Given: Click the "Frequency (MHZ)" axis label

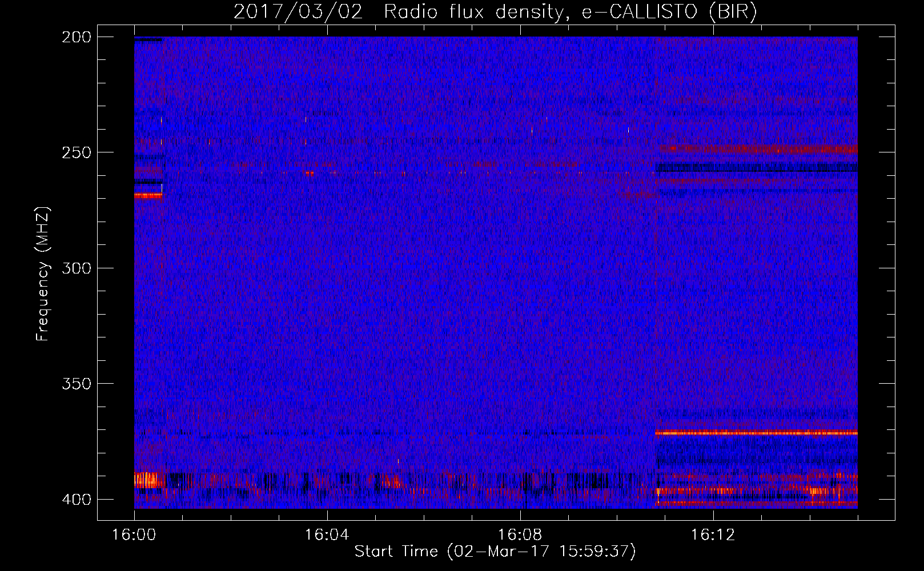Looking at the screenshot, I should coord(43,274).
